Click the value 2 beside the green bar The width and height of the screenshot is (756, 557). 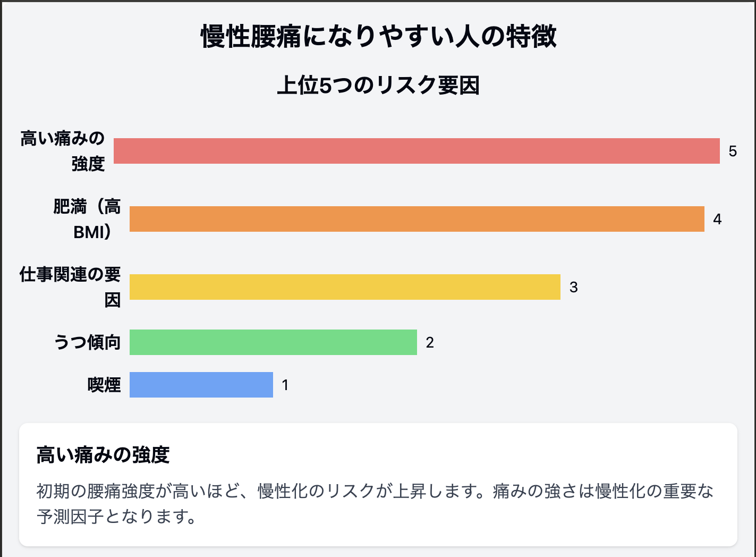pos(430,343)
